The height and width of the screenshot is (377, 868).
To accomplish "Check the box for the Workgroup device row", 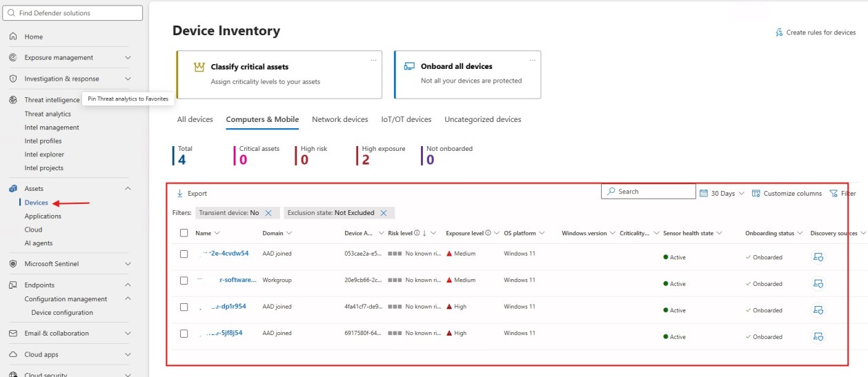I will click(184, 281).
